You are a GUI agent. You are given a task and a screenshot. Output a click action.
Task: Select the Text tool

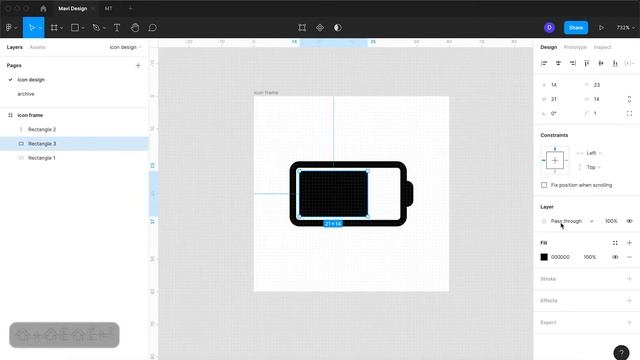click(x=117, y=28)
